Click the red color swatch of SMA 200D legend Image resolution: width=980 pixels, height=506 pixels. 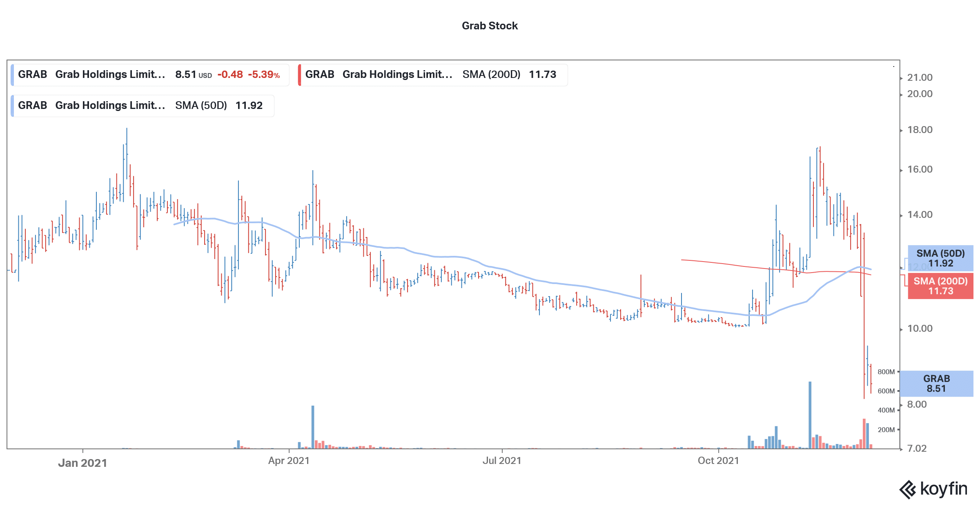click(300, 75)
